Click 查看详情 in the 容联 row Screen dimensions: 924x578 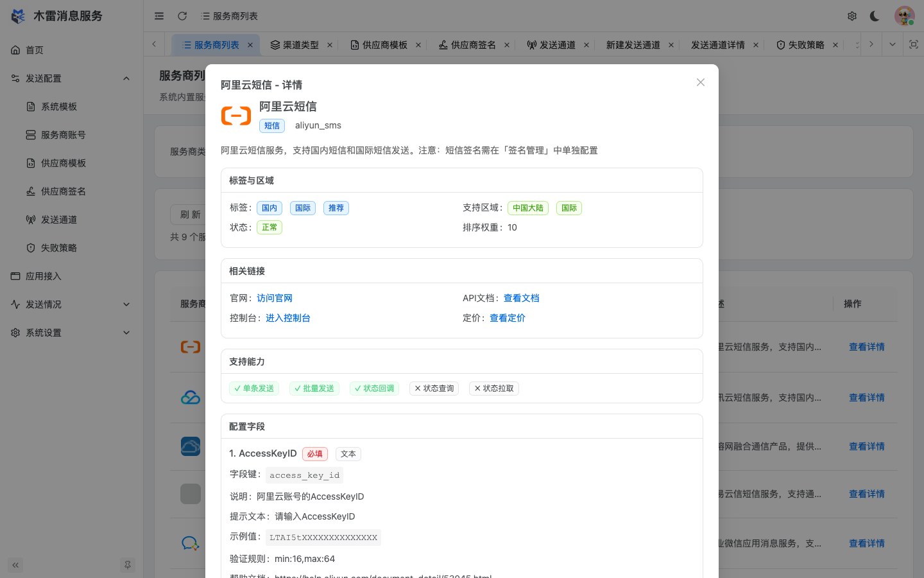click(867, 446)
